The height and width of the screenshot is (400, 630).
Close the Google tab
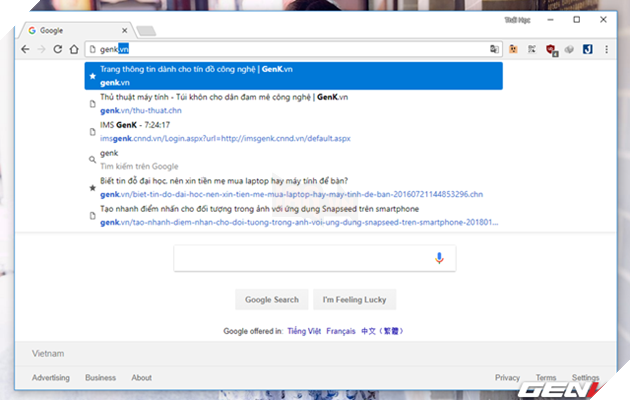(125, 31)
